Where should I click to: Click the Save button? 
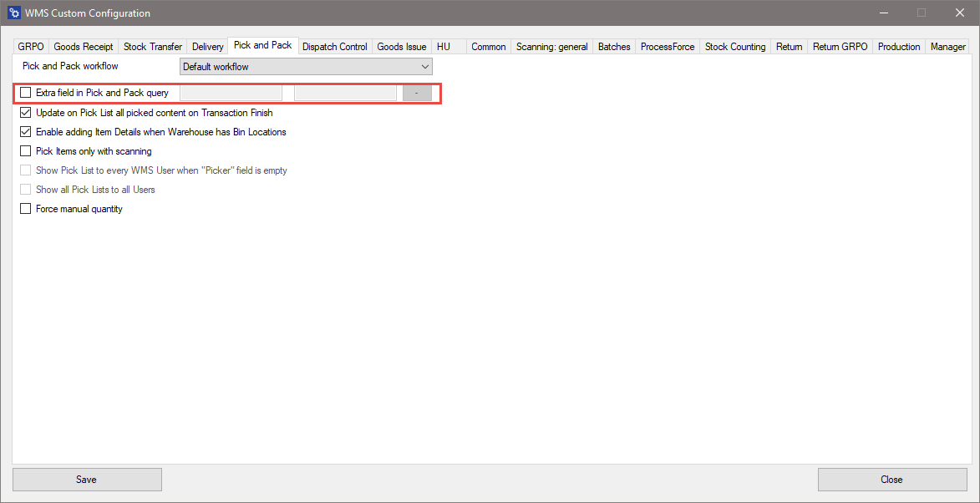(87, 480)
